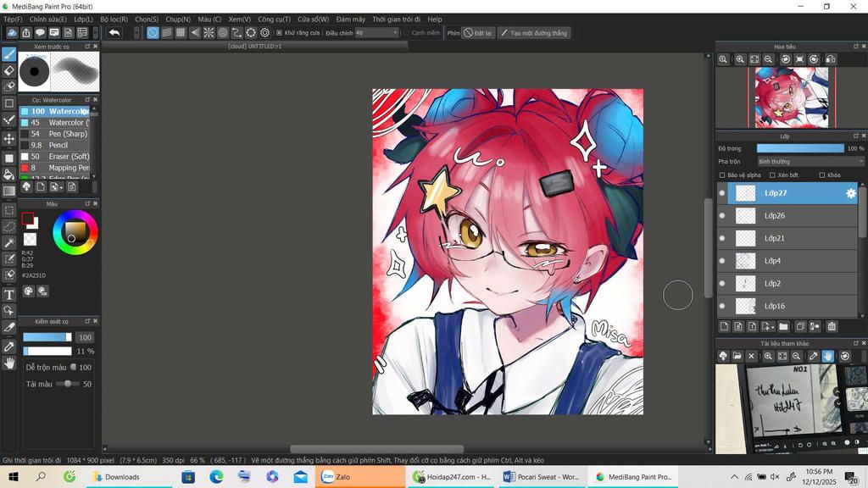Select the Eraser (Soft) brush

tap(54, 157)
